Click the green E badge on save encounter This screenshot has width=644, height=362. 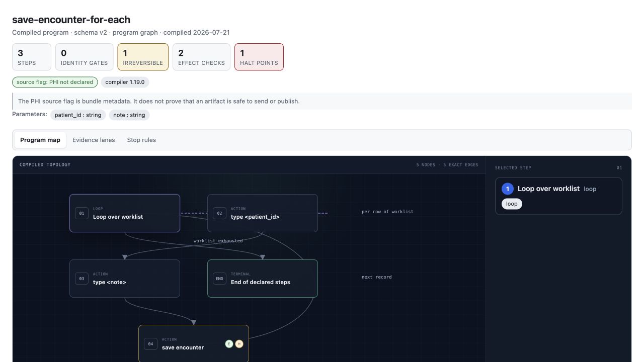(x=229, y=344)
